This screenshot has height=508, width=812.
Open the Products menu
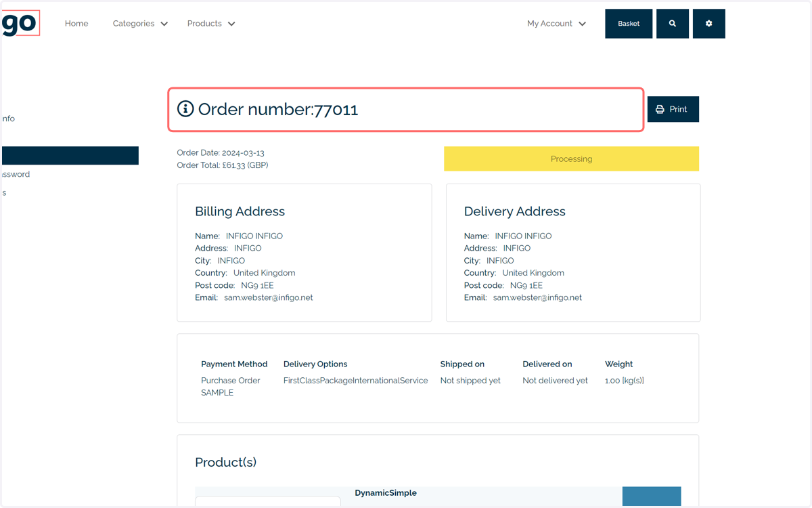click(x=211, y=24)
